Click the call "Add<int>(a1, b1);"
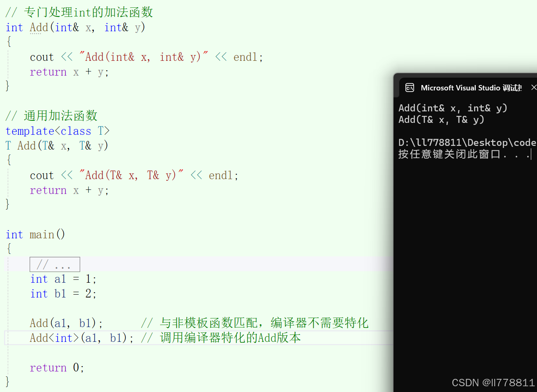537x392 pixels. (x=82, y=338)
